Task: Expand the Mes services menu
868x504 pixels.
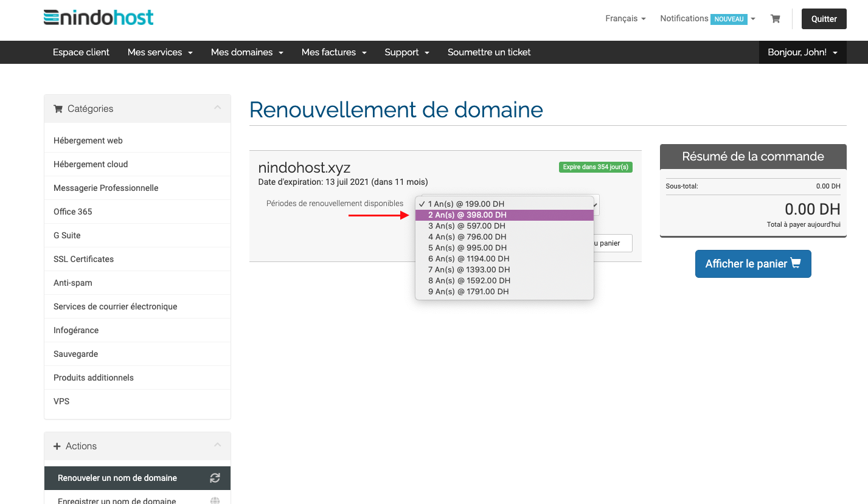Action: [160, 52]
